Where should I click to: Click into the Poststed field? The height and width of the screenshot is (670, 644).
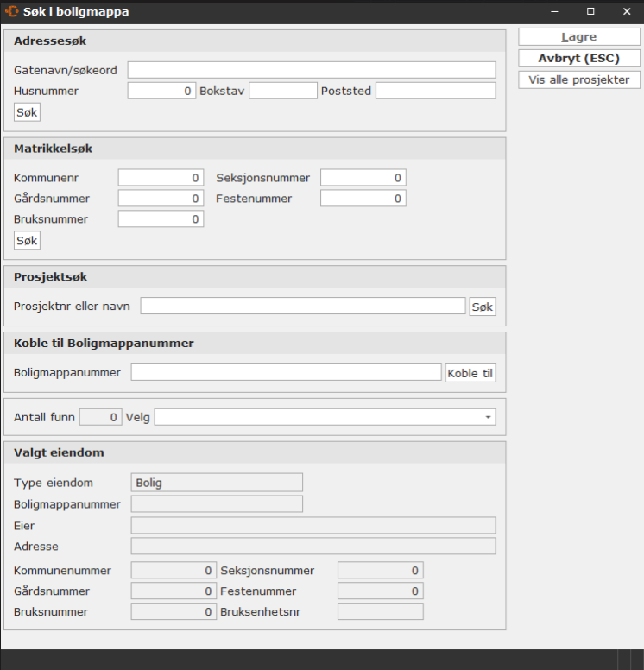click(435, 91)
